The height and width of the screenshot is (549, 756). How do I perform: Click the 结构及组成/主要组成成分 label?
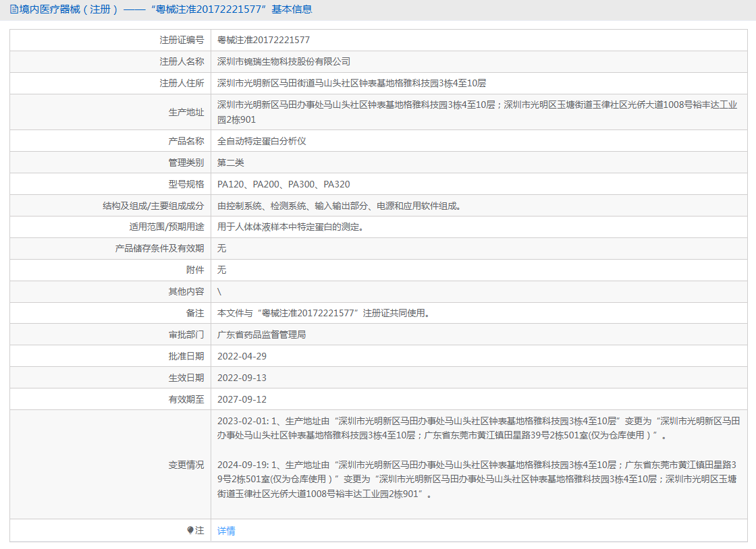point(153,206)
